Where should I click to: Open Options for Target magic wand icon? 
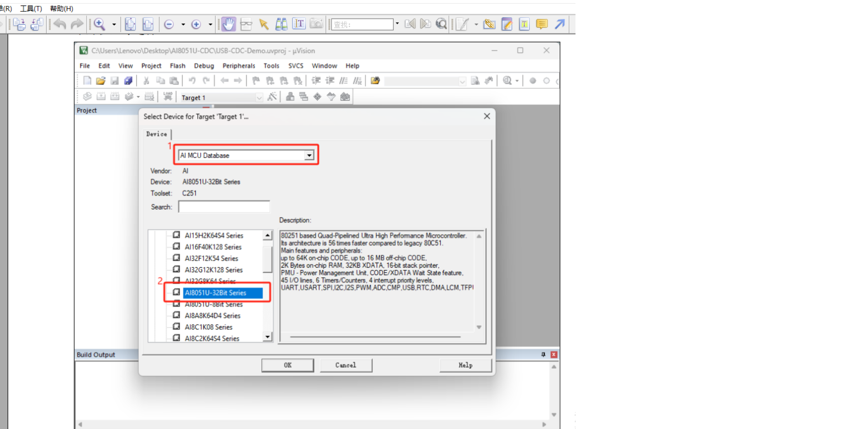click(272, 96)
